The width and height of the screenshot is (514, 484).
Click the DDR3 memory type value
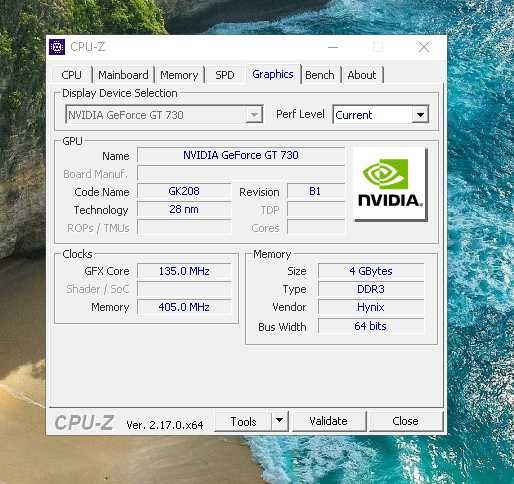click(x=371, y=289)
